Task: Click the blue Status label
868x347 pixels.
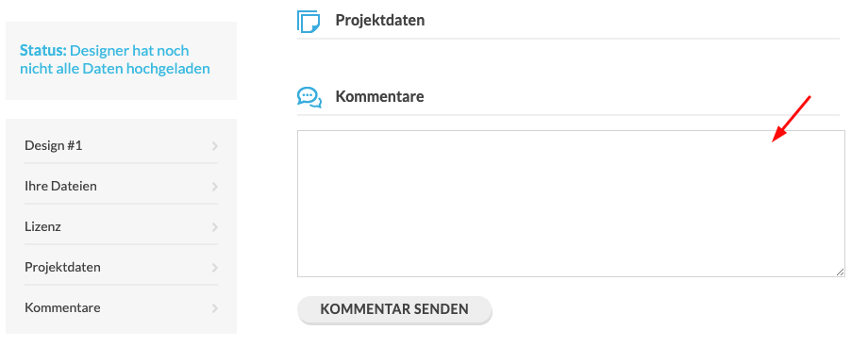Action: (x=43, y=50)
